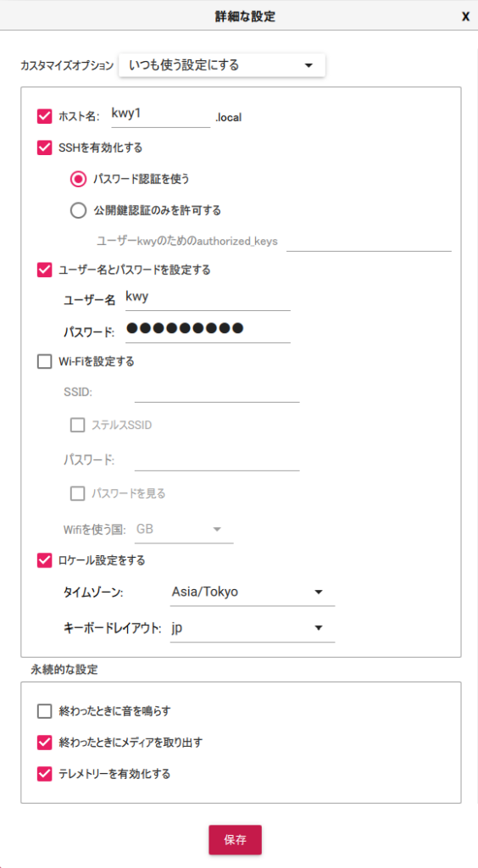The width and height of the screenshot is (478, 868).
Task: Open the Wifiを使う国 GB dropdown
Action: pos(184,530)
